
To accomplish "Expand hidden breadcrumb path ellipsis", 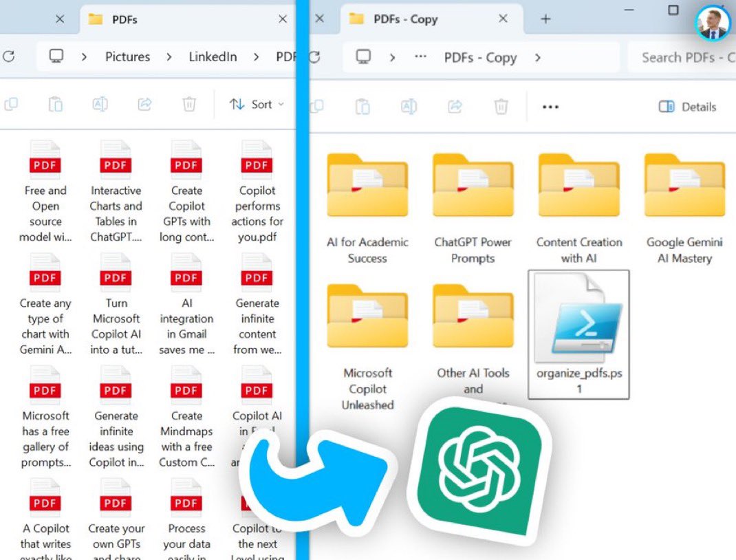I will click(420, 57).
